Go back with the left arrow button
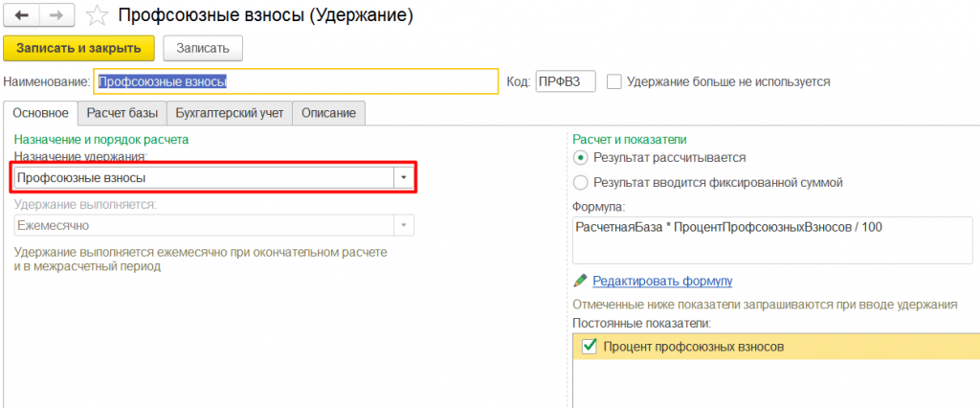Viewport: 980px width, 408px height. [x=21, y=15]
